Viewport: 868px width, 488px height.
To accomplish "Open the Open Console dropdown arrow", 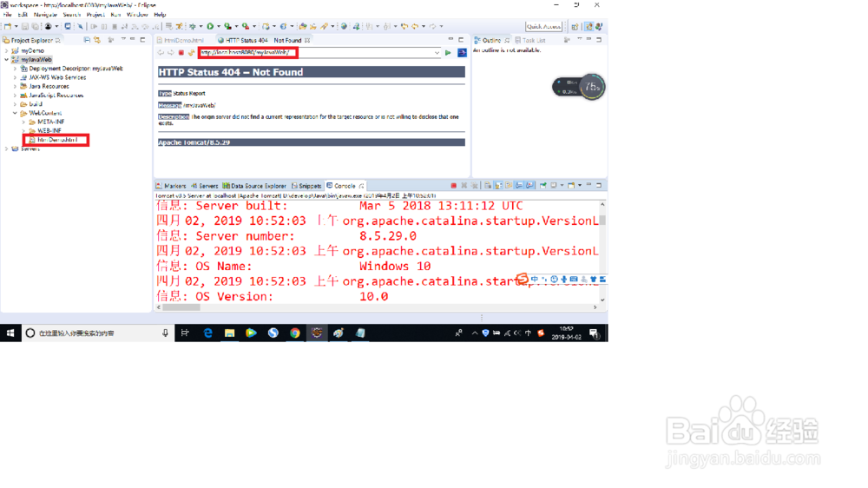I will [x=580, y=186].
